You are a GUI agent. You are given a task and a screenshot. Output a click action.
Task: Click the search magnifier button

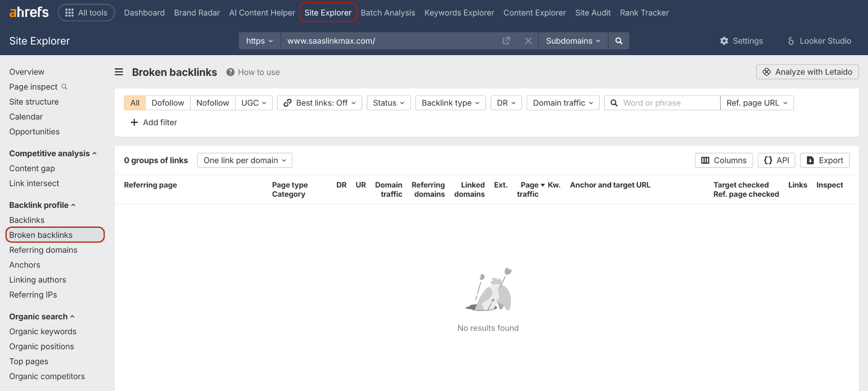click(619, 41)
